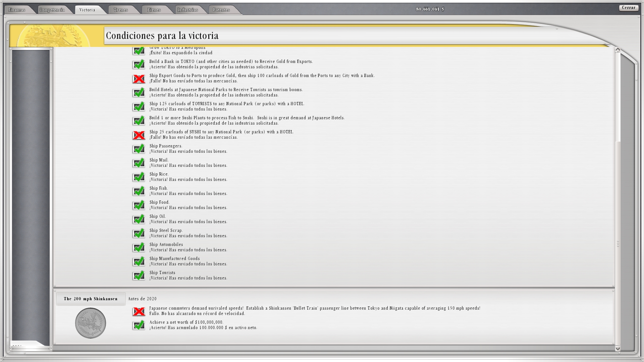Screen dimensions: 644x362
Task: Click text Ship Oil.
Action: [x=158, y=216]
